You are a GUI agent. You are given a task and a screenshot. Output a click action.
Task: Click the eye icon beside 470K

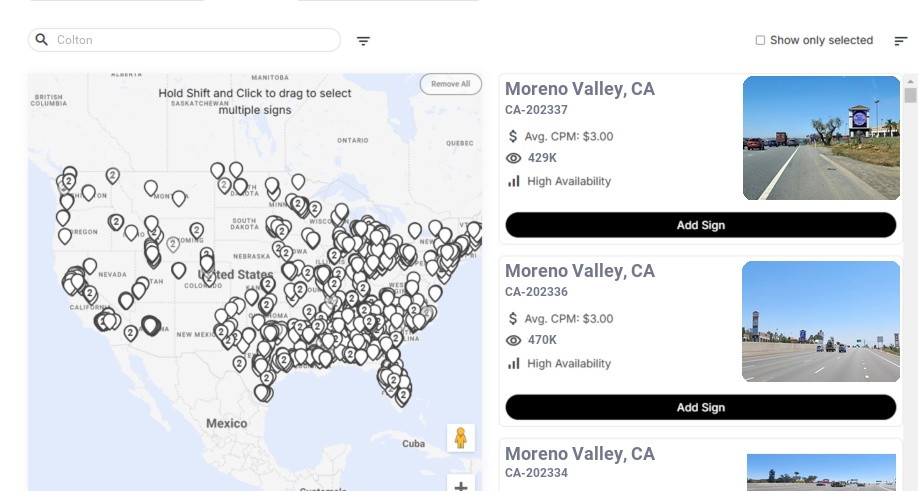[x=514, y=340]
